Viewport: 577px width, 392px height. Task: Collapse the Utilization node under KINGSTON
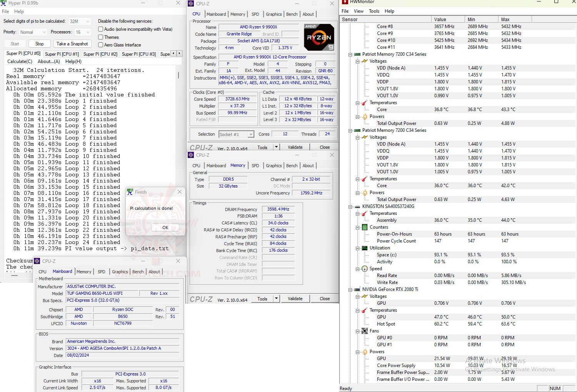[357, 248]
